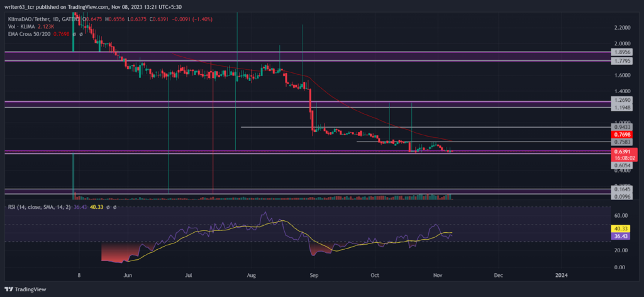Click the low value L0.6375 in legend
Viewport: 644px width, 297px height.
[x=136, y=19]
